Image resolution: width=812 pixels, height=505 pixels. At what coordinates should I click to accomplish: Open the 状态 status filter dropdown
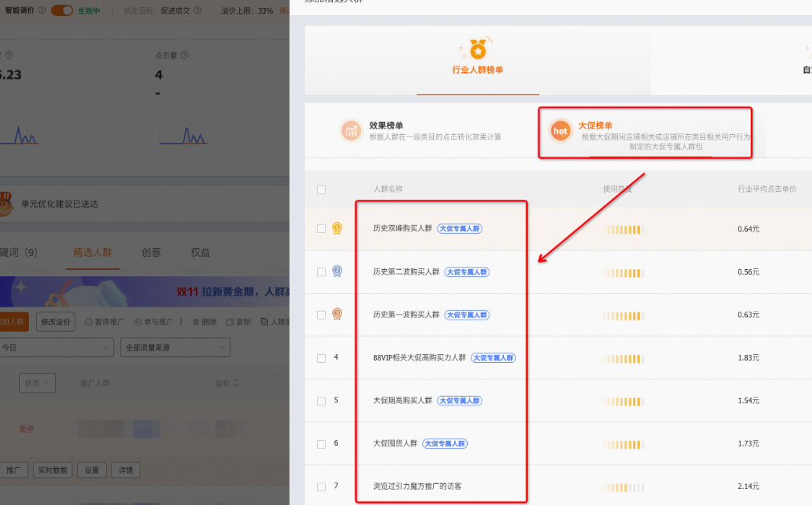tap(37, 383)
